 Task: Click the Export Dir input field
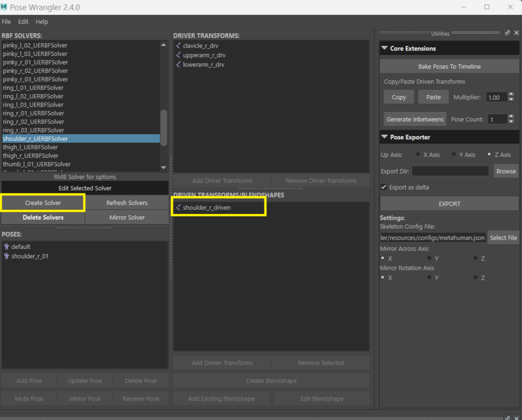(x=450, y=171)
